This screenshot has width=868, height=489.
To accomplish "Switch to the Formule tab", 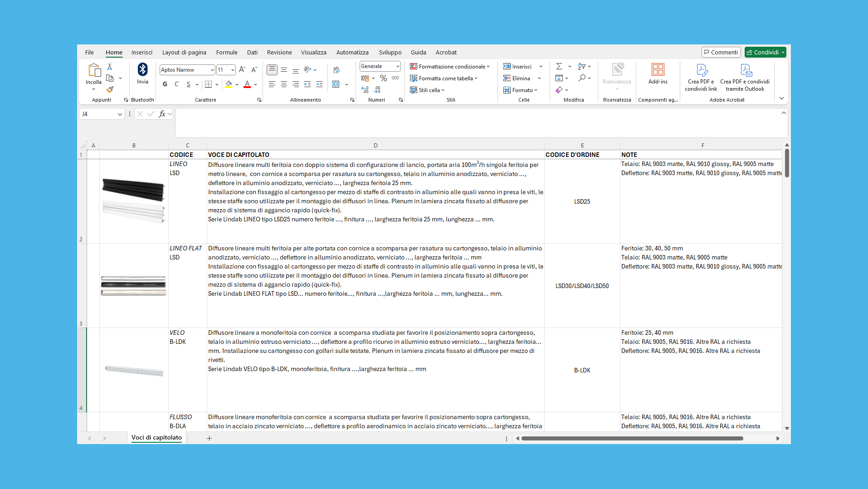I will 227,52.
